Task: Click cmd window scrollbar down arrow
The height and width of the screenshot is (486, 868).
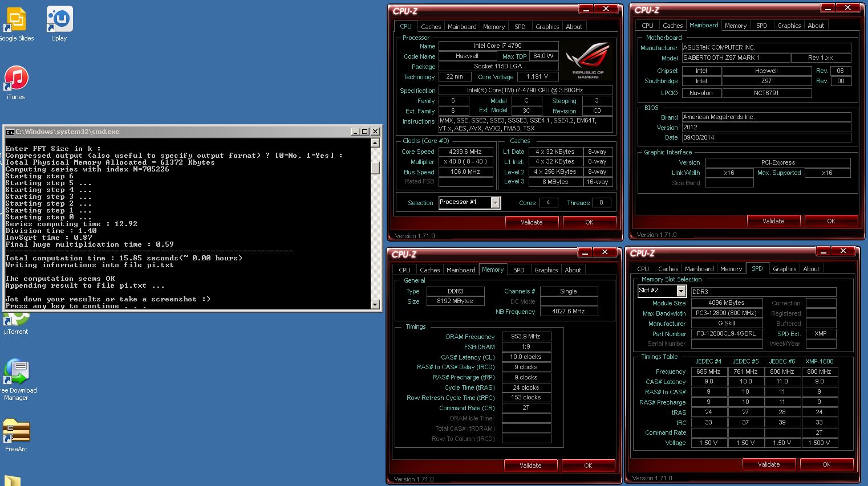Action: pyautogui.click(x=375, y=304)
